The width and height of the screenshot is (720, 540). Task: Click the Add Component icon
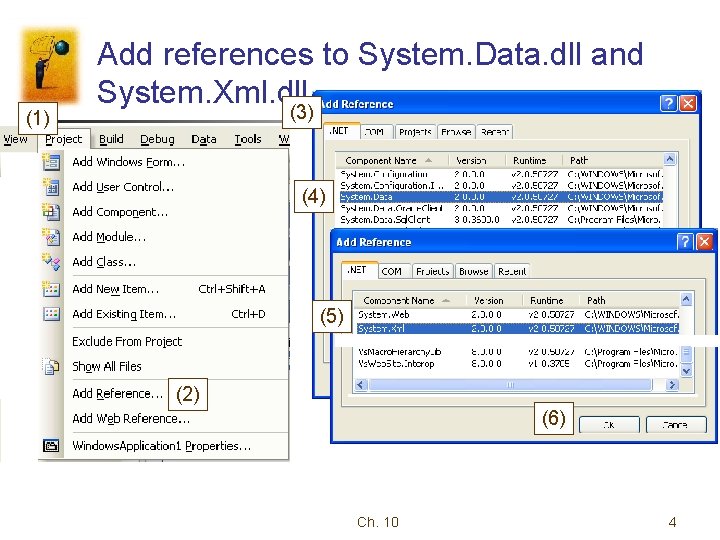click(51, 212)
